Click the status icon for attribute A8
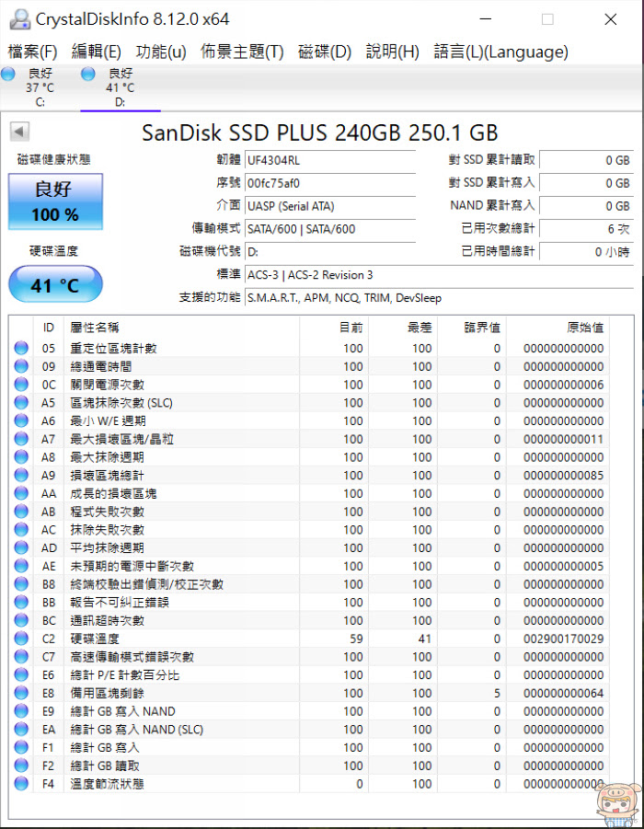Image resolution: width=644 pixels, height=829 pixels. [x=21, y=456]
